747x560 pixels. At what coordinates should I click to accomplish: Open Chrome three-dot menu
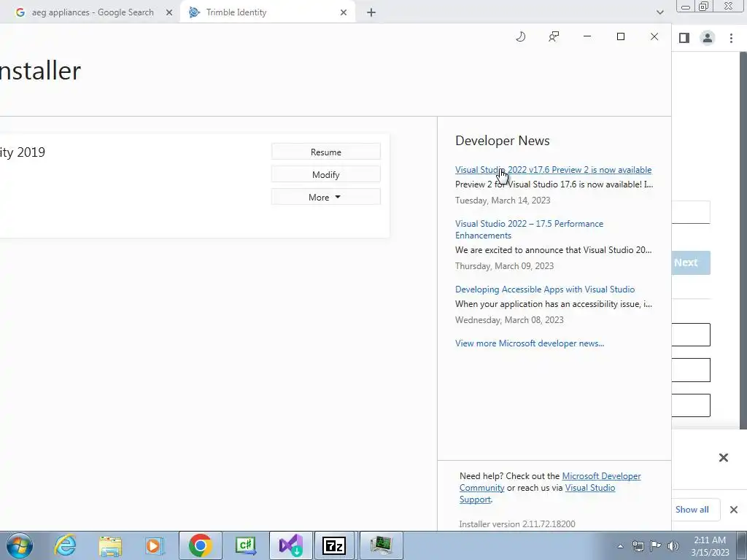coord(731,38)
